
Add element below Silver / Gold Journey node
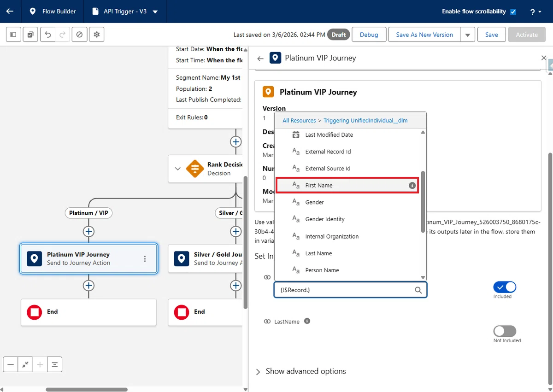[x=236, y=286]
